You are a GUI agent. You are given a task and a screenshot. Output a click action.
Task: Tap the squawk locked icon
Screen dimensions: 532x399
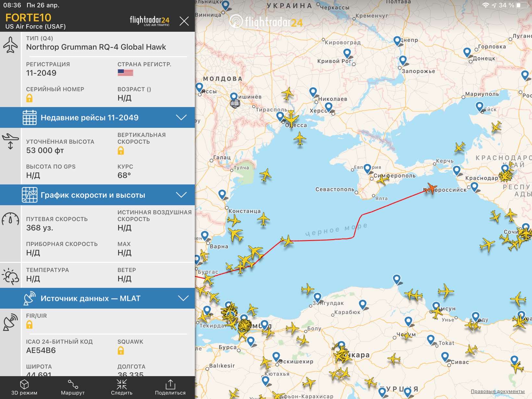[x=121, y=350]
